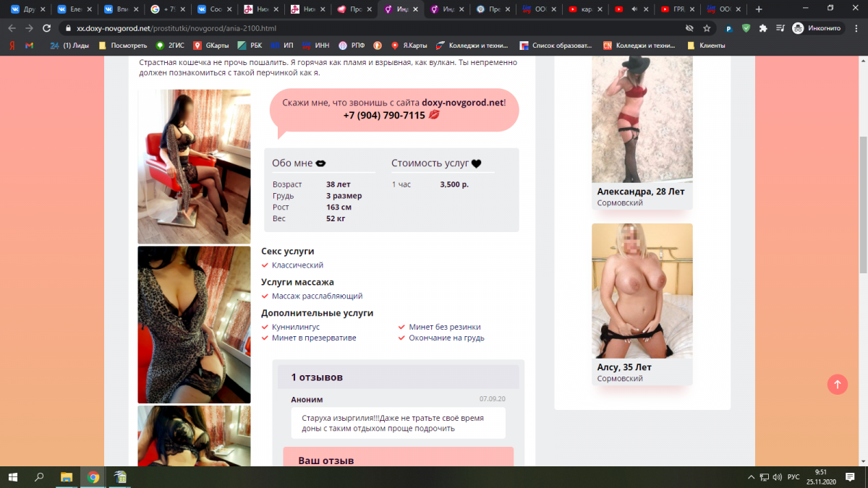Open the Клиенты bookmarks folder
Viewport: 868px width, 488px height.
tap(706, 45)
